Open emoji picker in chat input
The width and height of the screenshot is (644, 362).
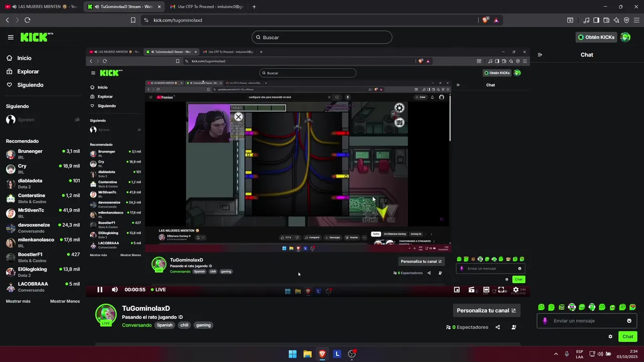(629, 321)
